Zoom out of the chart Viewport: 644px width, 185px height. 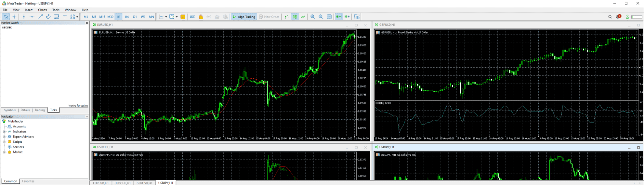[321, 17]
